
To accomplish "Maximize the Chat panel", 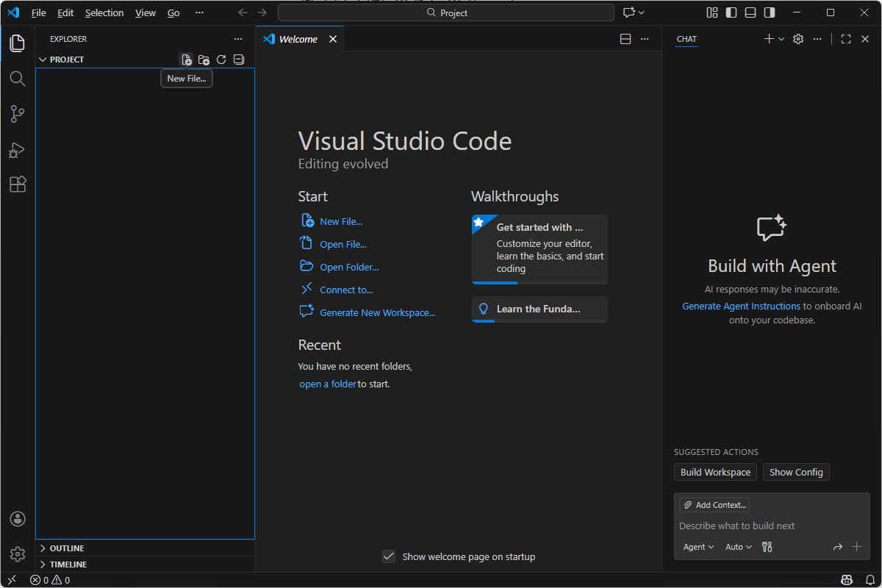I will point(846,39).
